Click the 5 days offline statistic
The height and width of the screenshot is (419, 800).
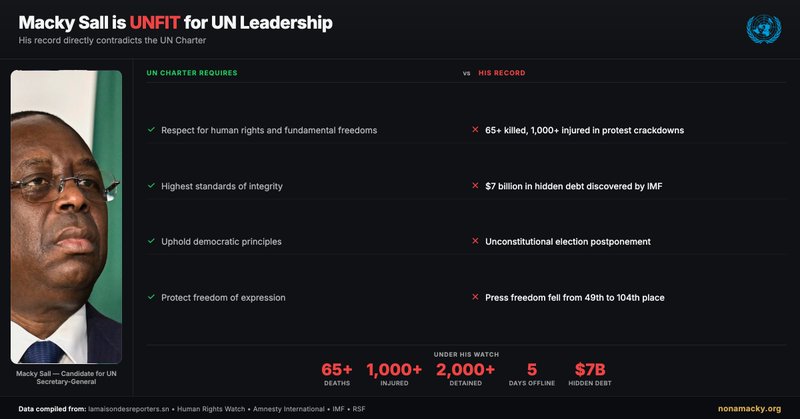click(532, 372)
